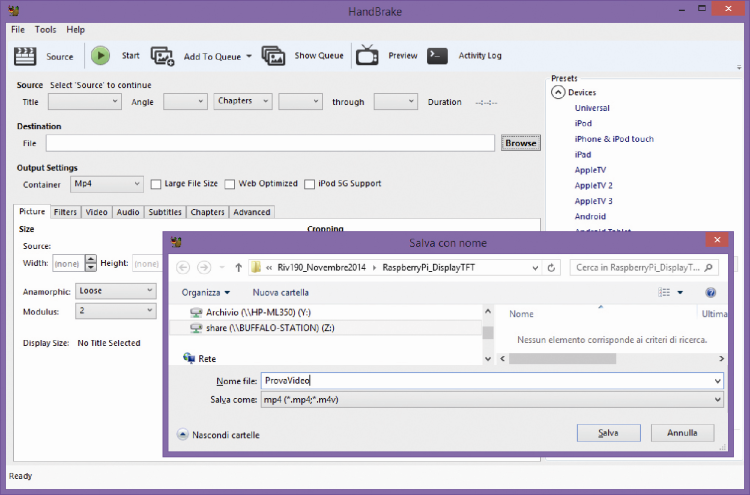Change the view layout icon
750x495 pixels.
[x=664, y=292]
